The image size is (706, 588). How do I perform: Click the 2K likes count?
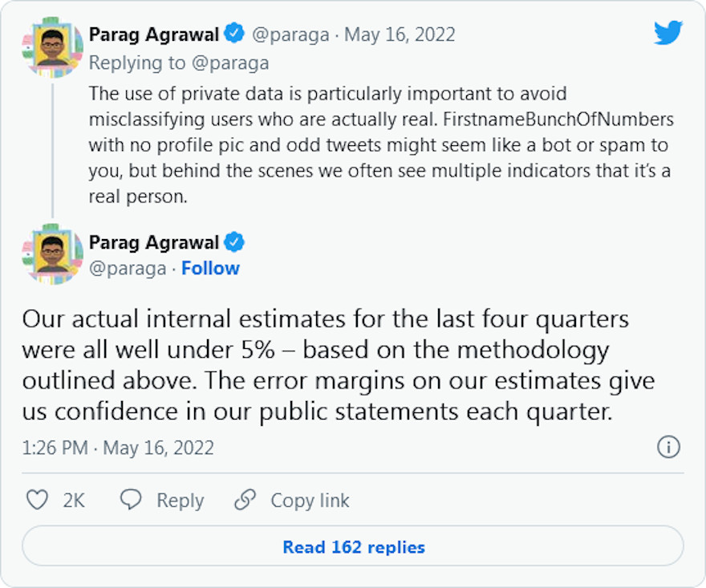click(x=74, y=501)
